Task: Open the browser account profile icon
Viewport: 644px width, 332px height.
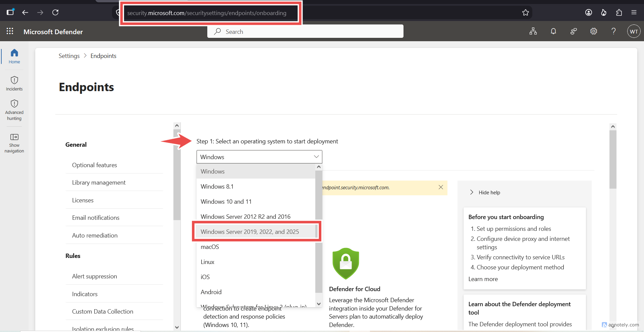Action: (x=589, y=12)
